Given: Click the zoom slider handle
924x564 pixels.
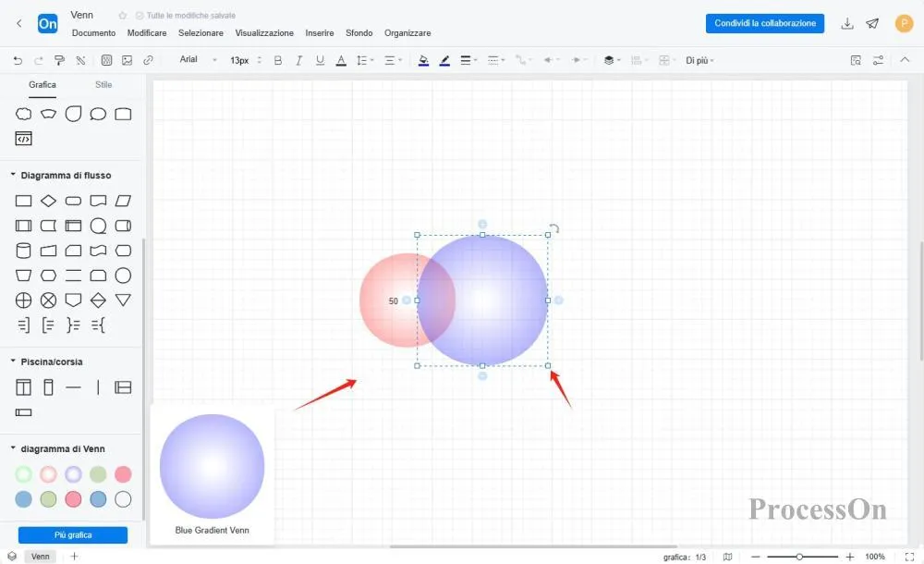Looking at the screenshot, I should 799,557.
